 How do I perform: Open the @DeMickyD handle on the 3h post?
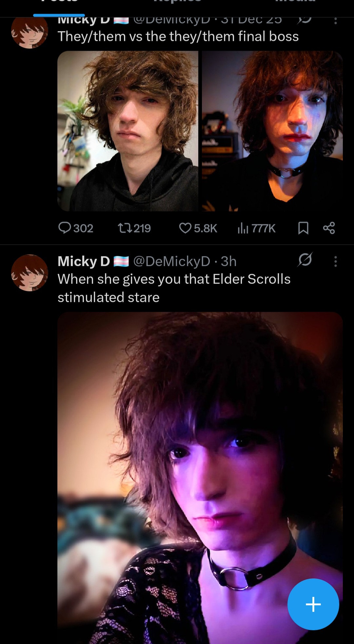pyautogui.click(x=172, y=261)
